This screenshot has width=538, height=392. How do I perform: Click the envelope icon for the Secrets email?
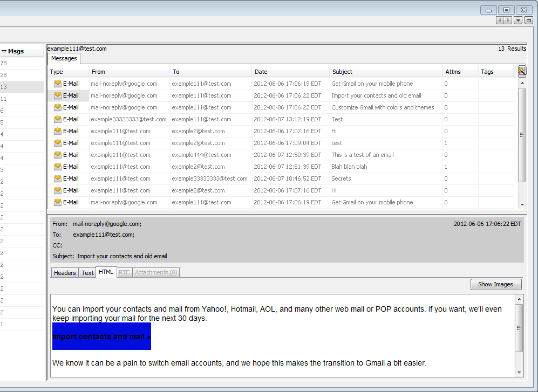click(57, 178)
